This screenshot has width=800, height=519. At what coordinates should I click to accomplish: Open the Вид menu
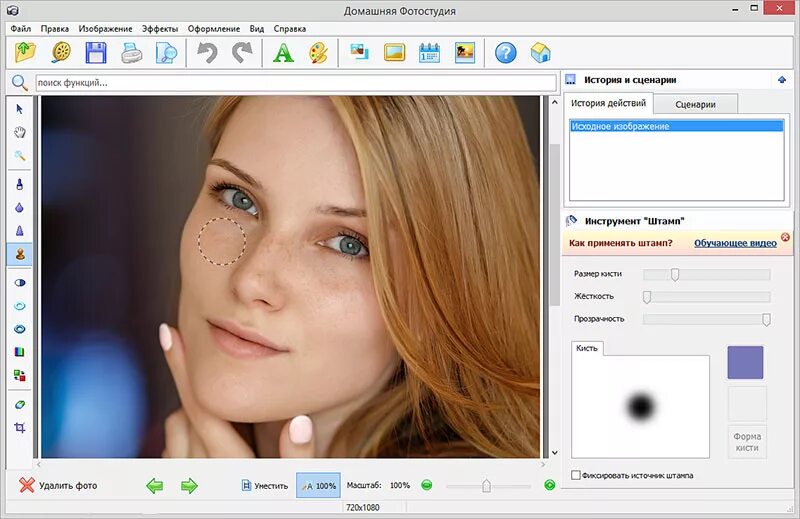click(x=257, y=29)
